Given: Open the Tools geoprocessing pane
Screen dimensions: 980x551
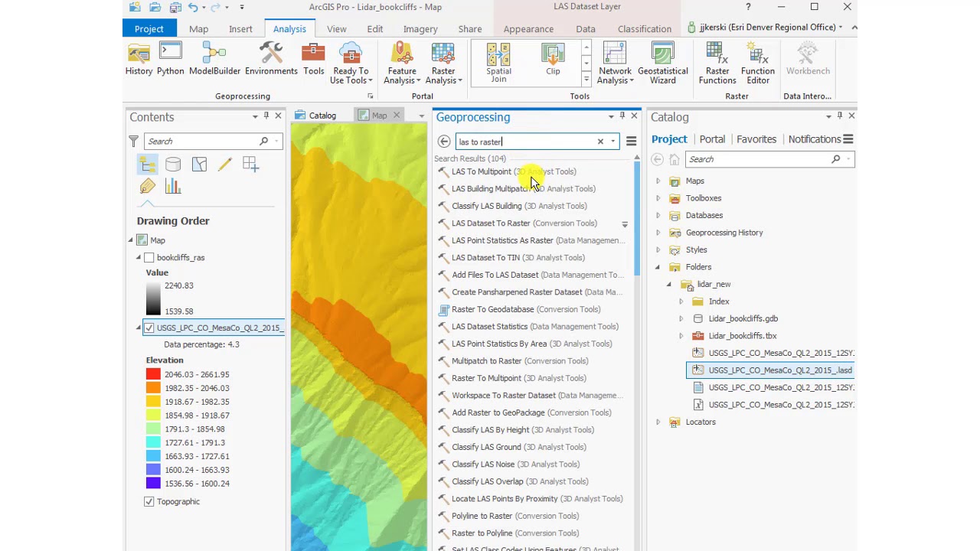Looking at the screenshot, I should (x=313, y=59).
